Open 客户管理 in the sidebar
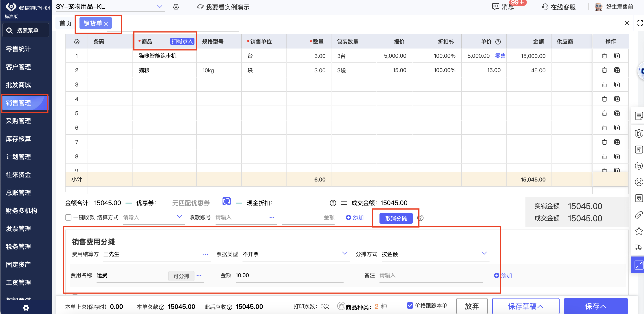644x314 pixels. click(18, 67)
